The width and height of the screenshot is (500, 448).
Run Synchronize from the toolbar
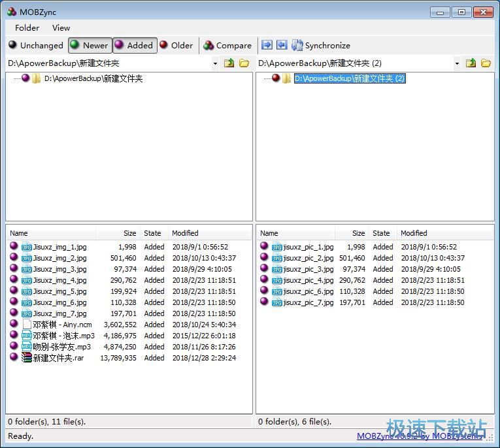321,45
